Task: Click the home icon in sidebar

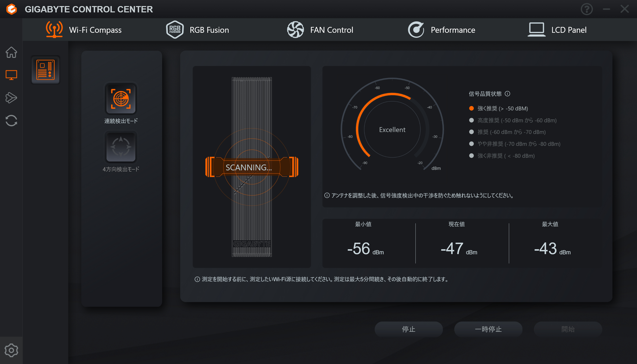Action: [x=11, y=52]
